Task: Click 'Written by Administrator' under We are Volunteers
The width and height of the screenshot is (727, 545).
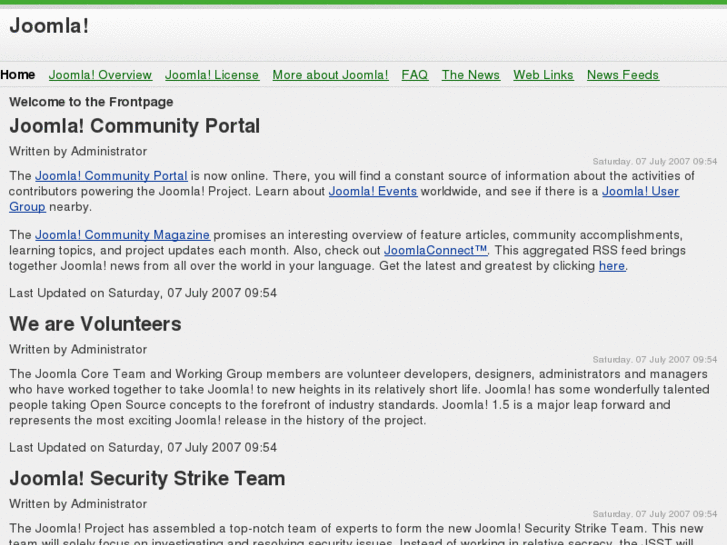Action: pos(78,349)
